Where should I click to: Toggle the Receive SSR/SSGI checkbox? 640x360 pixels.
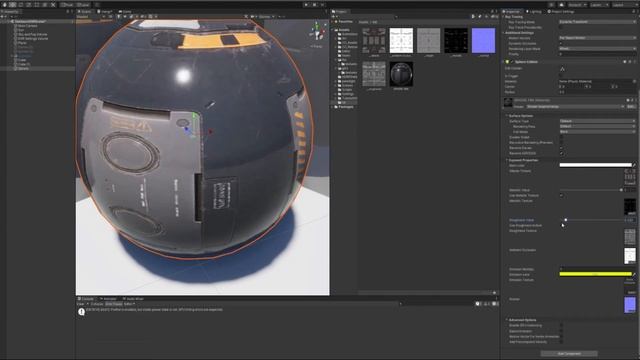click(562, 153)
